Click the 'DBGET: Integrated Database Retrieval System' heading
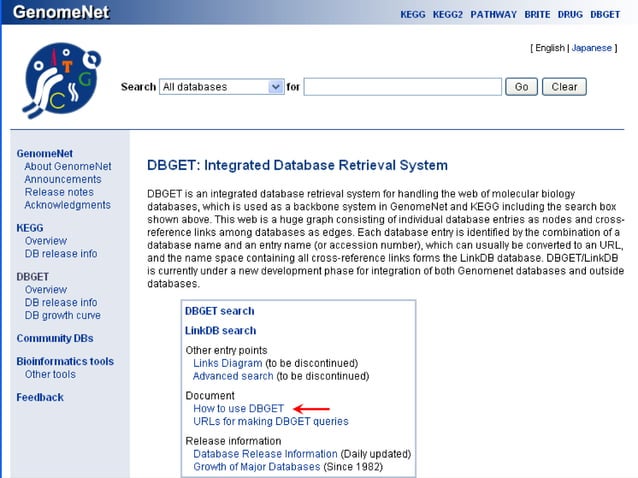The height and width of the screenshot is (478, 638). point(297,165)
